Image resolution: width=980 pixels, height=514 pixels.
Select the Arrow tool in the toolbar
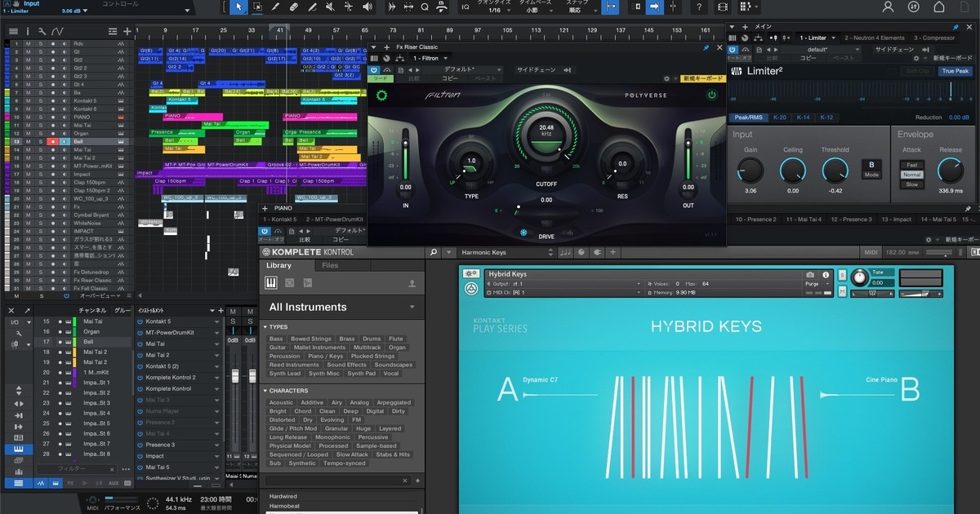click(x=239, y=7)
